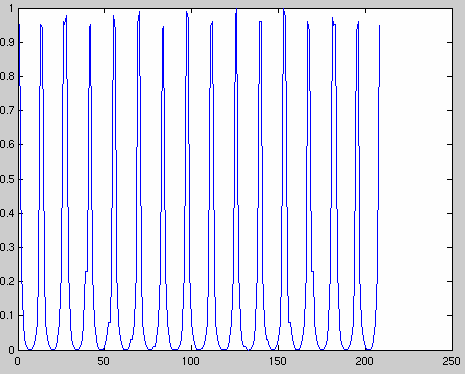Click the x-axis tick label 250
The width and height of the screenshot is (466, 375).
pyautogui.click(x=452, y=361)
